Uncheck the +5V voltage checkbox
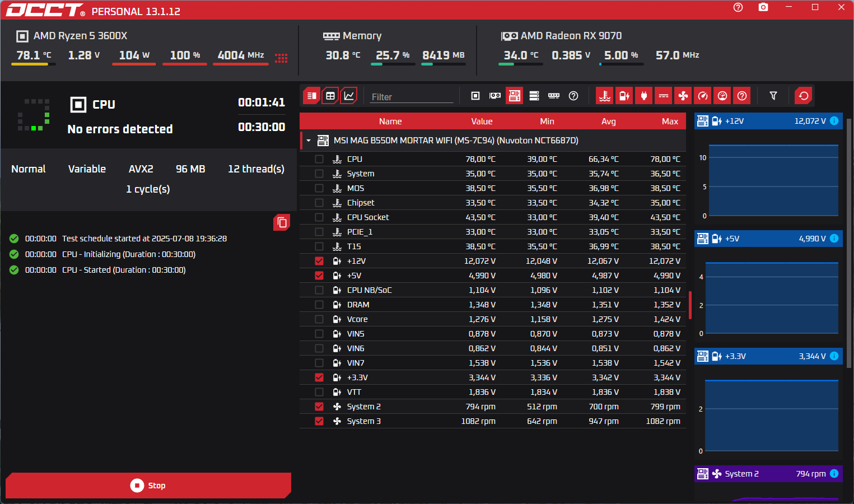Screen dimensions: 854x504 tap(319, 276)
